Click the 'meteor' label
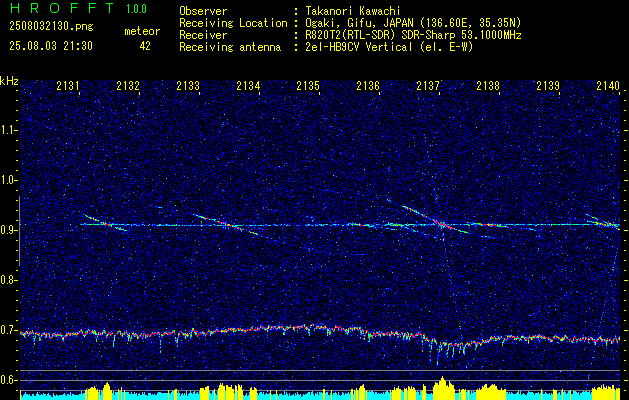Image resolution: width=629 pixels, height=400 pixels. (x=142, y=31)
